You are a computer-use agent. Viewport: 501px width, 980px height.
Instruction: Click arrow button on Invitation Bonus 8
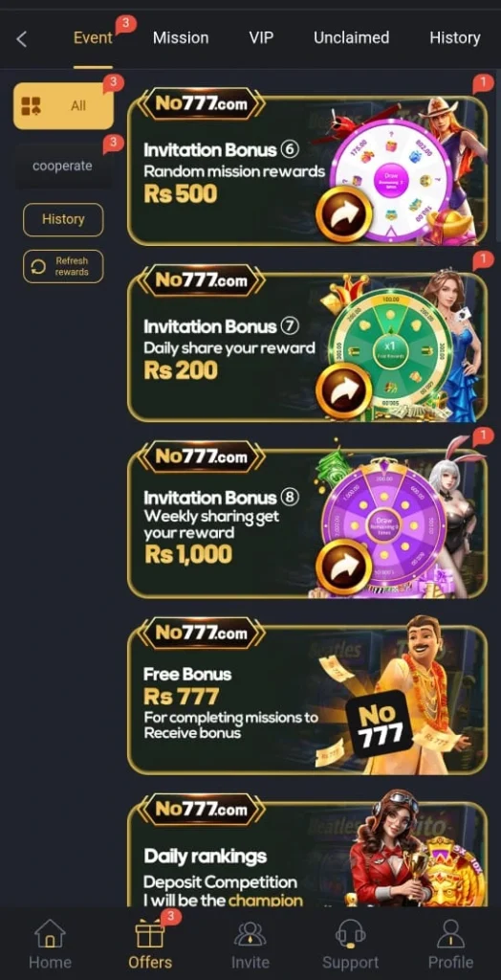[343, 568]
